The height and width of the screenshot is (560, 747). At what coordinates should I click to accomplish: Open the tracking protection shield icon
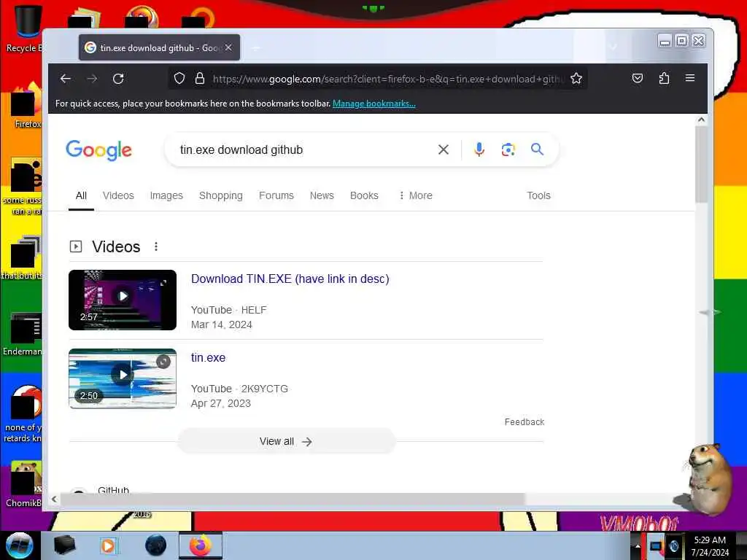pyautogui.click(x=179, y=78)
